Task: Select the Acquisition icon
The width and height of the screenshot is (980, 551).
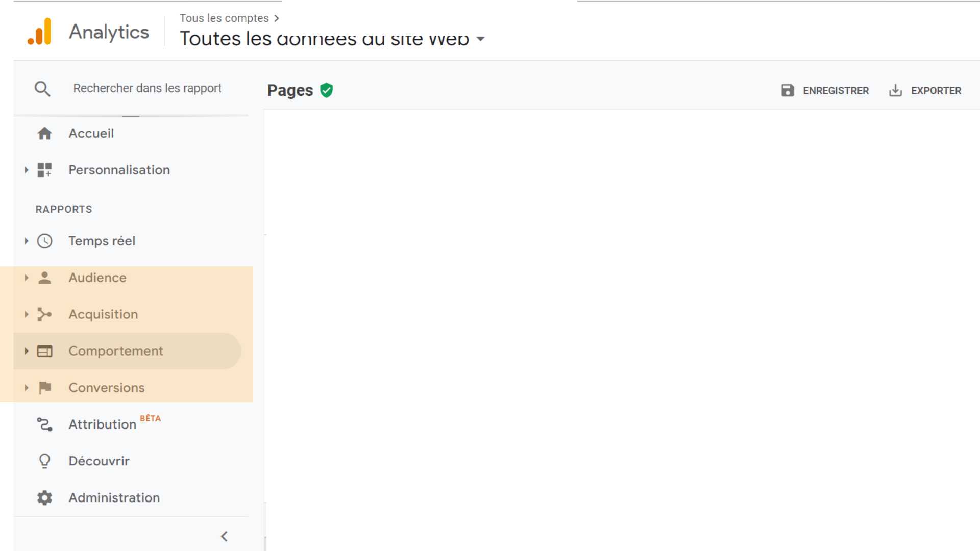Action: pos(45,314)
